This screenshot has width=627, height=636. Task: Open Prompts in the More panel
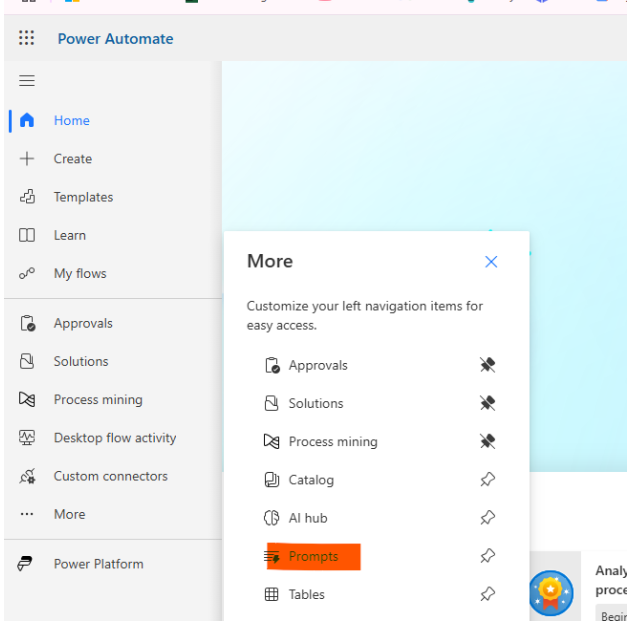tap(313, 556)
